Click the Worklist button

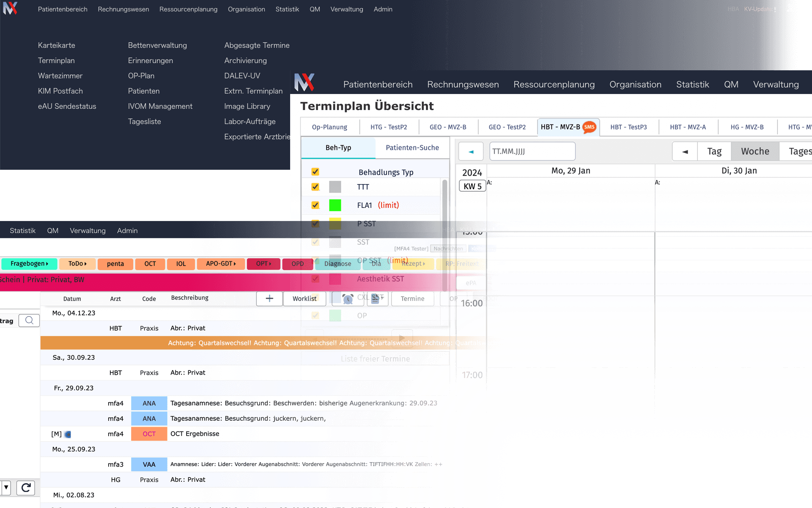tap(304, 298)
